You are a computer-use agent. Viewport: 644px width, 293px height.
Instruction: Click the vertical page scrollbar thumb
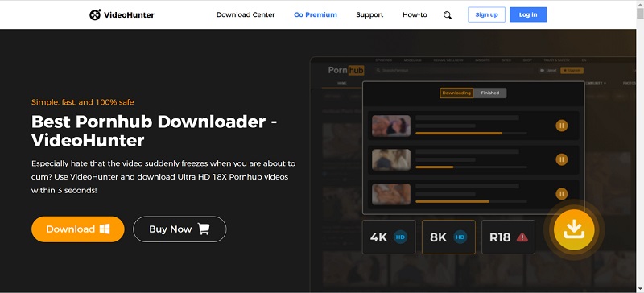pyautogui.click(x=640, y=13)
